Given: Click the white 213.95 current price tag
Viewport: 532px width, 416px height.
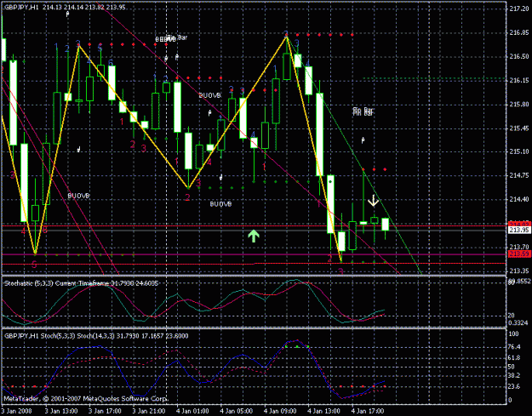Looking at the screenshot, I should coord(519,231).
